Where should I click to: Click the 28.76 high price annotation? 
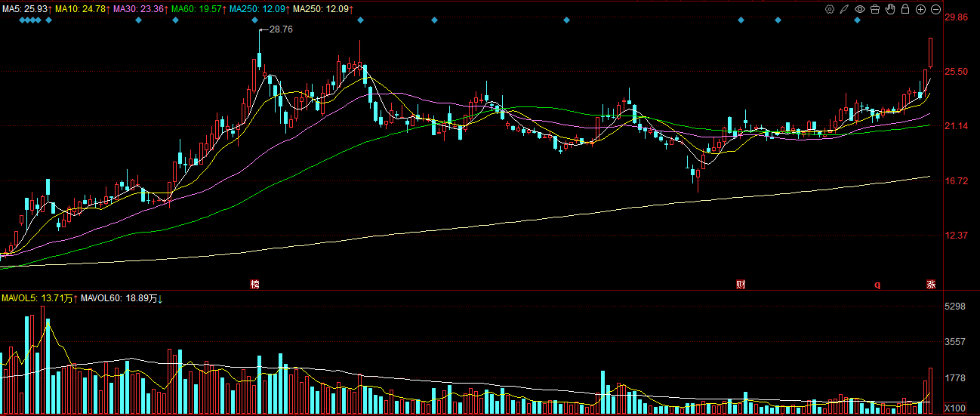pyautogui.click(x=280, y=29)
